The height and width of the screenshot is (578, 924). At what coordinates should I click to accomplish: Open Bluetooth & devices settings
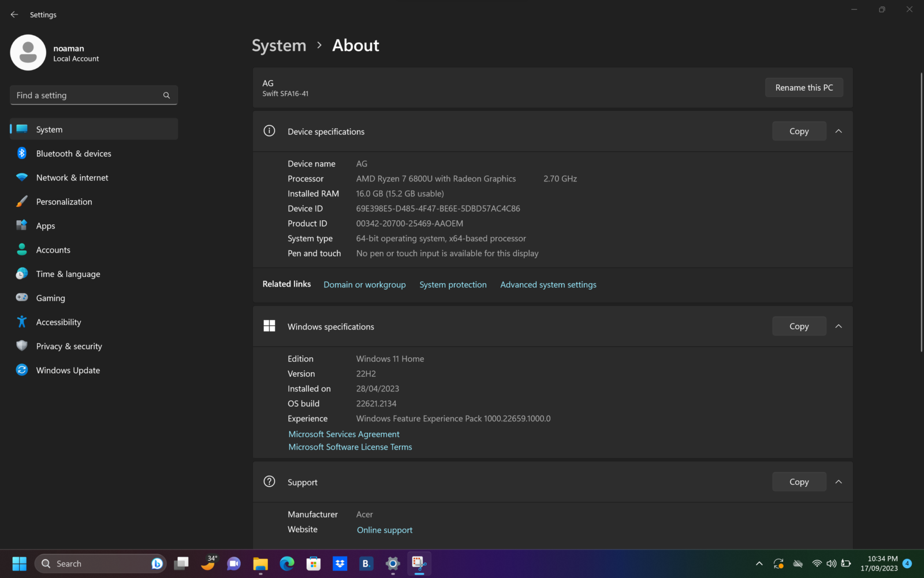coord(94,153)
